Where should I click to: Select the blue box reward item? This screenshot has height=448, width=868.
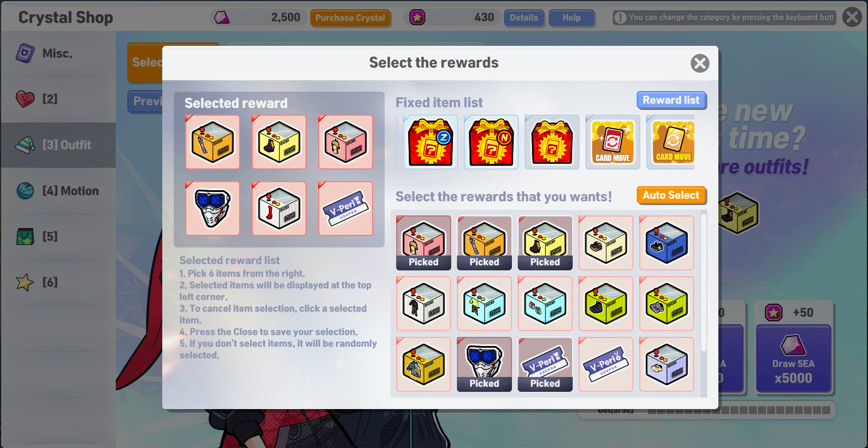(x=667, y=243)
